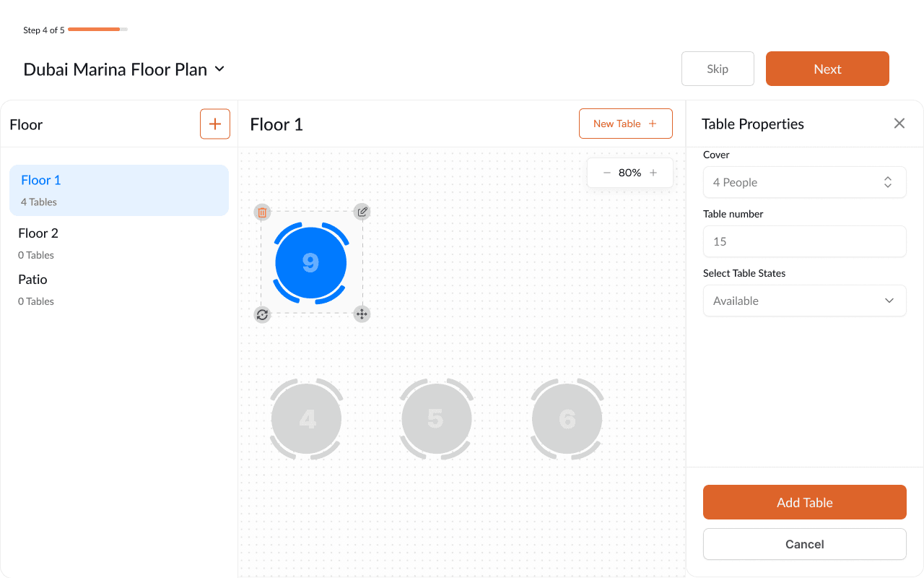Start creating a New Table
Viewport: 924px width, 578px height.
(x=625, y=123)
